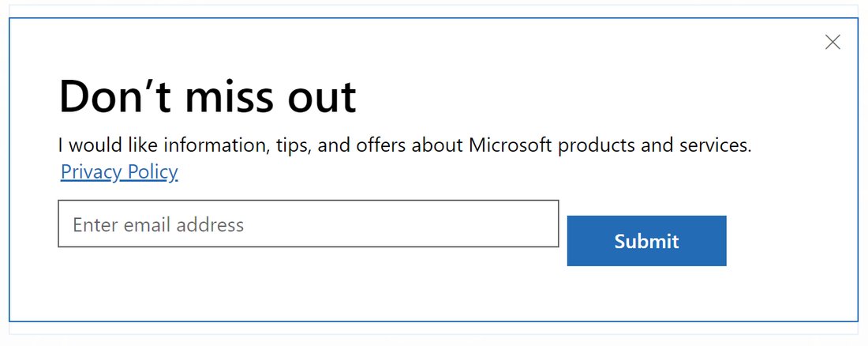Click the "Don't miss out" heading

coord(208,96)
